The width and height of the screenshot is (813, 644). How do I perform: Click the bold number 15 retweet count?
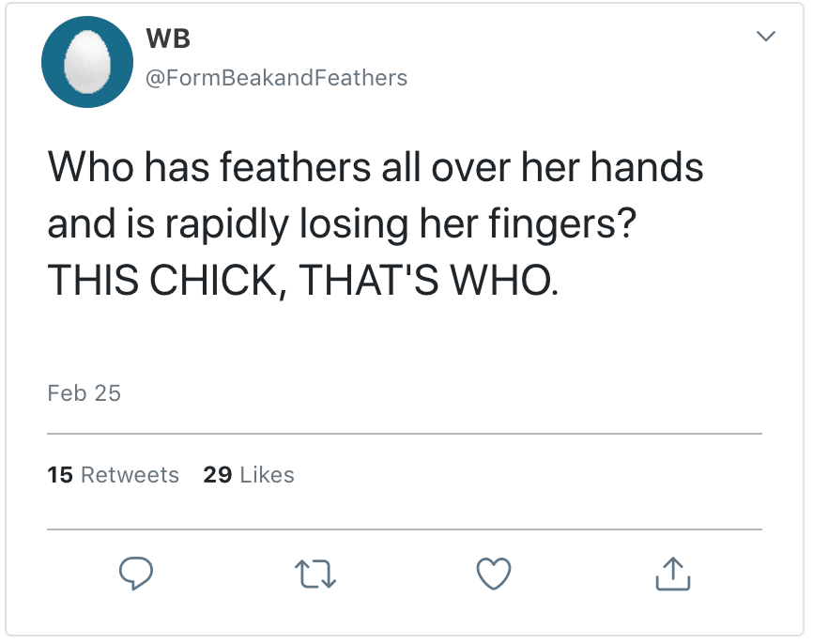click(60, 475)
